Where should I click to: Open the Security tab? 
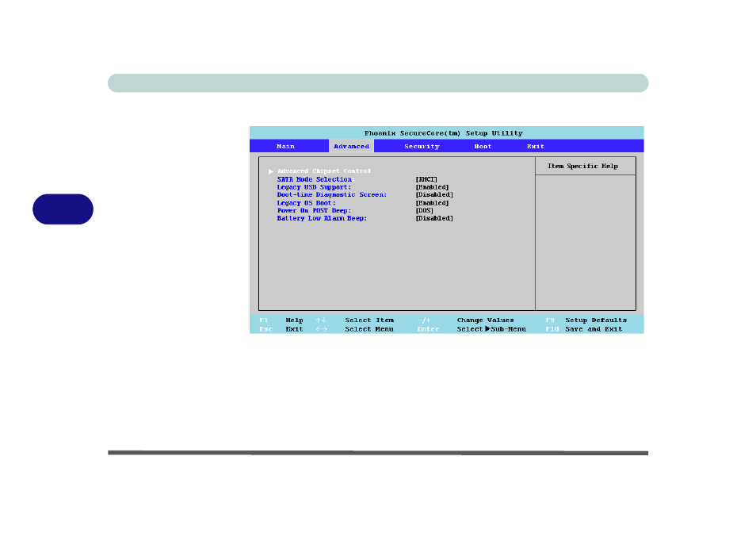[422, 146]
